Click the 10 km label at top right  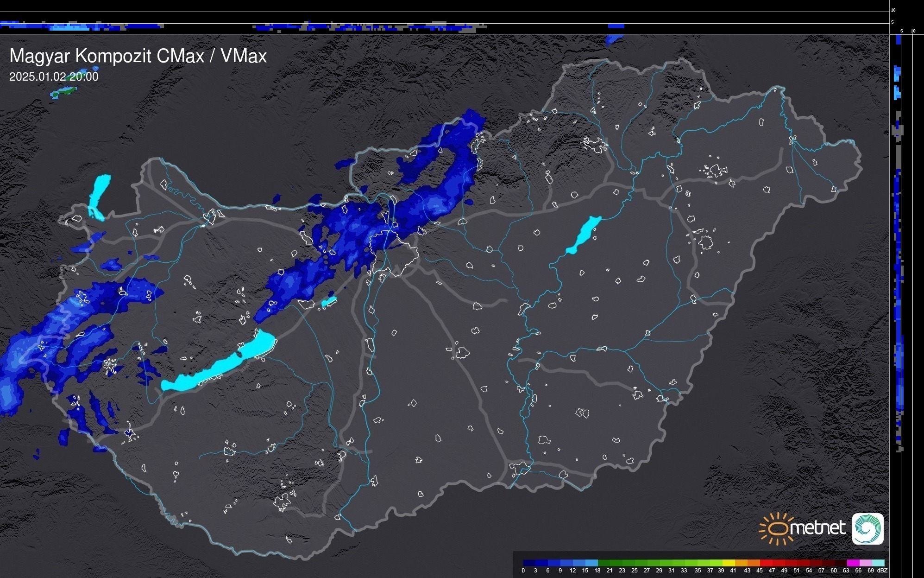click(x=893, y=10)
